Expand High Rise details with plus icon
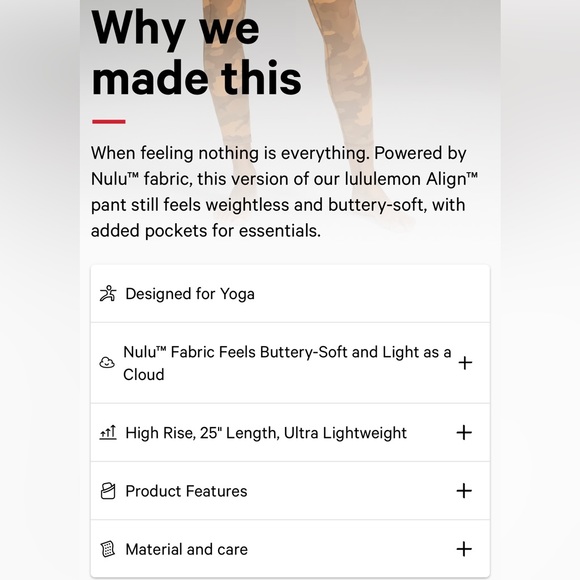Screen dimensions: 580x580 tap(464, 432)
